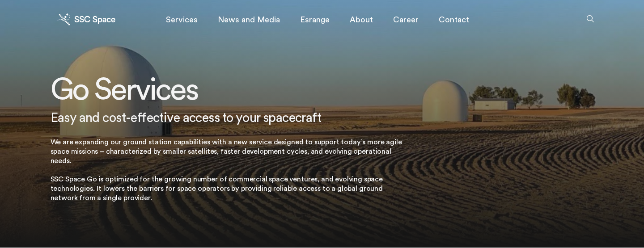Open the About menu
Viewport: 644px width, 248px height.
(x=361, y=20)
